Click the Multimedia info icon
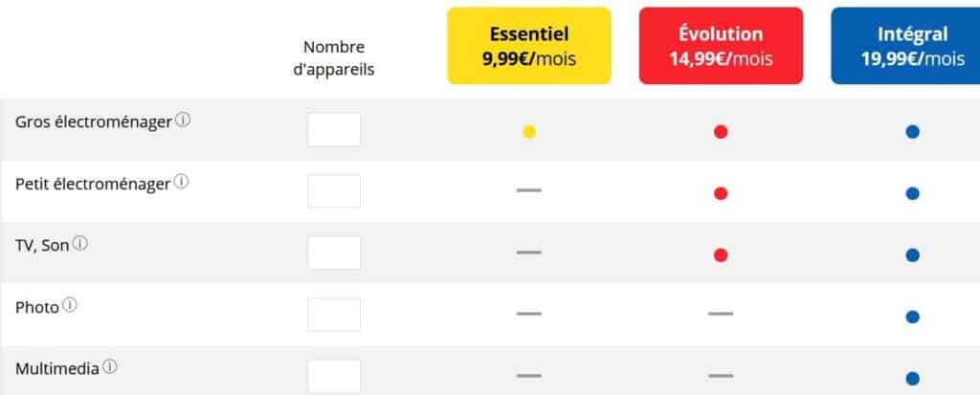This screenshot has width=980, height=395. pos(110,367)
